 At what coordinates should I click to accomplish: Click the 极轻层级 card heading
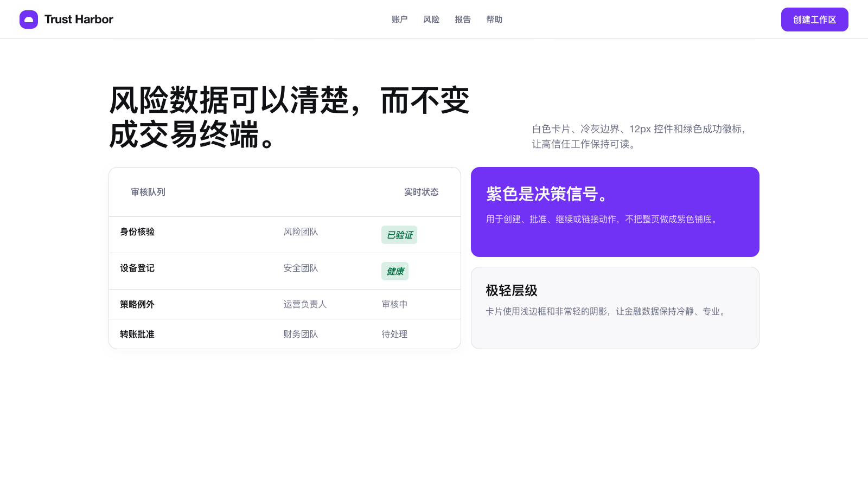[x=512, y=291]
